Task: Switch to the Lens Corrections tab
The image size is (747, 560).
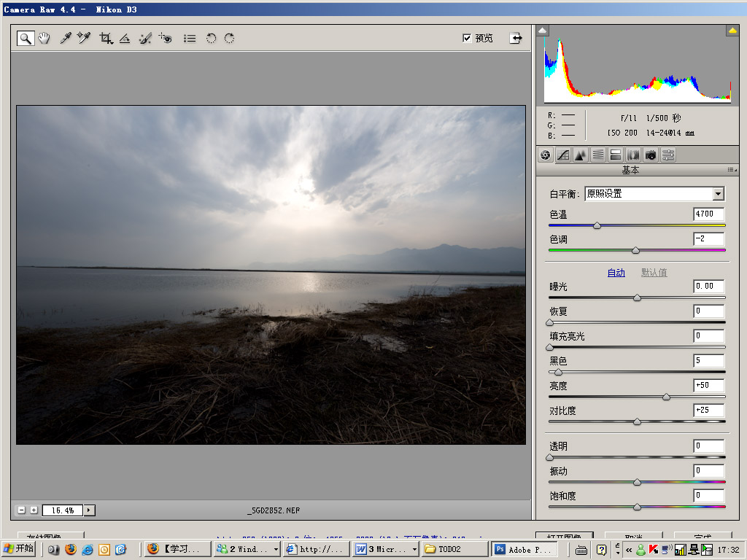Action: (x=632, y=155)
